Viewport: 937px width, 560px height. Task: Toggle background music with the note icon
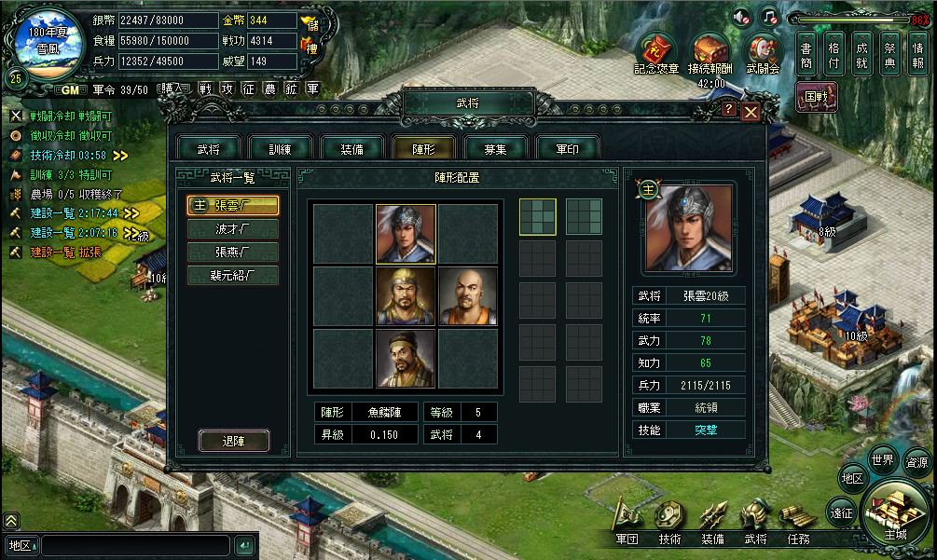[770, 18]
